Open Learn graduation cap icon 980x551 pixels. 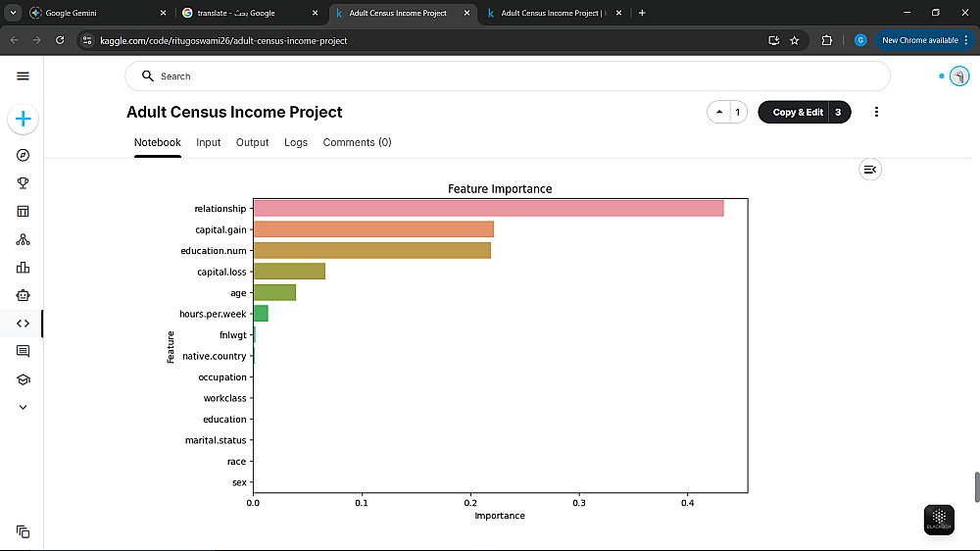coord(24,379)
